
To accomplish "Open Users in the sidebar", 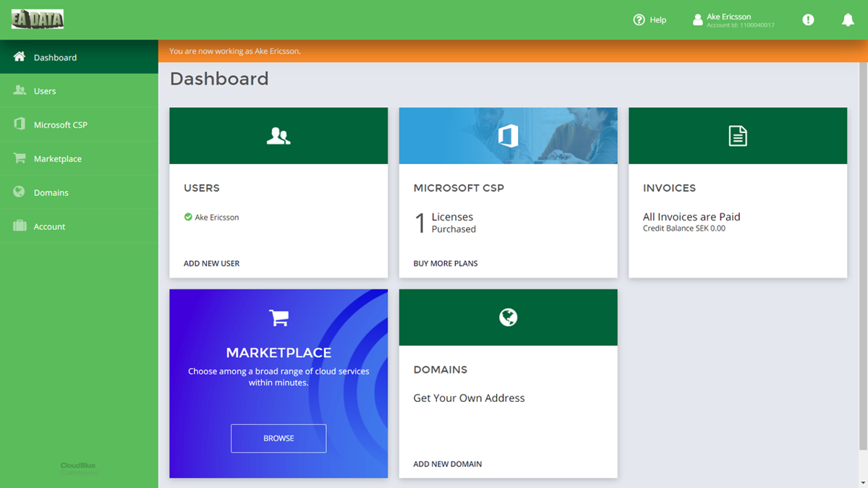I will [x=79, y=91].
